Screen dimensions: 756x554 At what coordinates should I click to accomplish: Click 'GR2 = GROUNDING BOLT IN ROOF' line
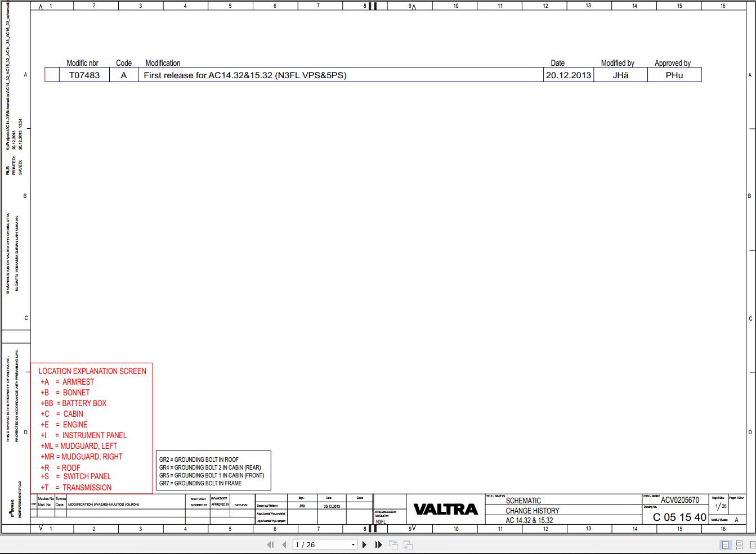[199, 460]
